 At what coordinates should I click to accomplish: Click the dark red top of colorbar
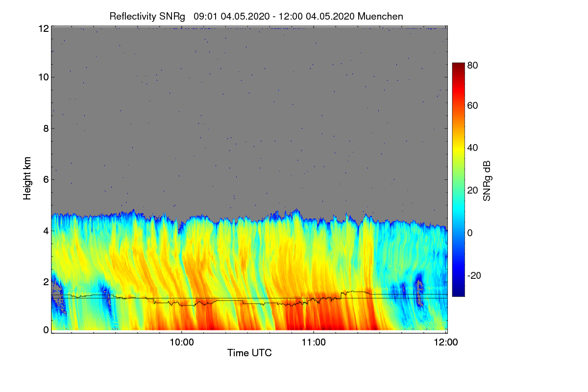458,66
